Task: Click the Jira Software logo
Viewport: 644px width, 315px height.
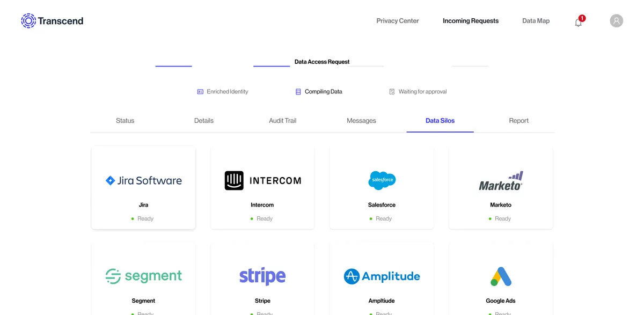Action: coord(143,181)
